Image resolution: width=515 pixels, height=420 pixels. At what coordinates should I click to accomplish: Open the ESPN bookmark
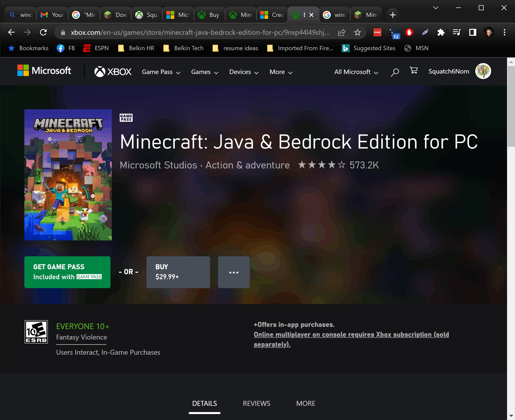(x=96, y=48)
